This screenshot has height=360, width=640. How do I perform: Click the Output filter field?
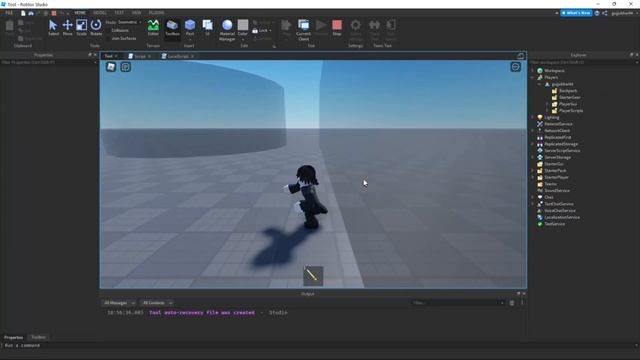click(458, 303)
